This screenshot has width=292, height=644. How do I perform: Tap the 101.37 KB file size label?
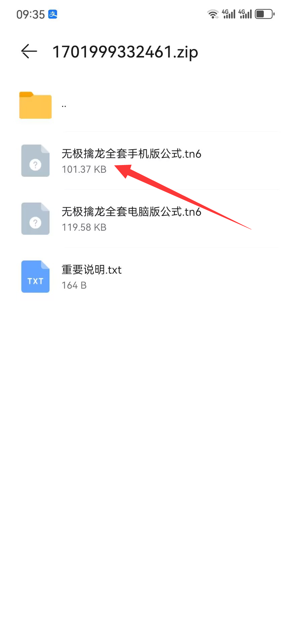pyautogui.click(x=84, y=169)
